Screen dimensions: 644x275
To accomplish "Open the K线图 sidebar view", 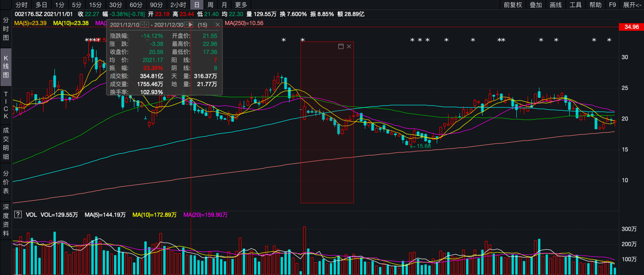I will click(6, 67).
